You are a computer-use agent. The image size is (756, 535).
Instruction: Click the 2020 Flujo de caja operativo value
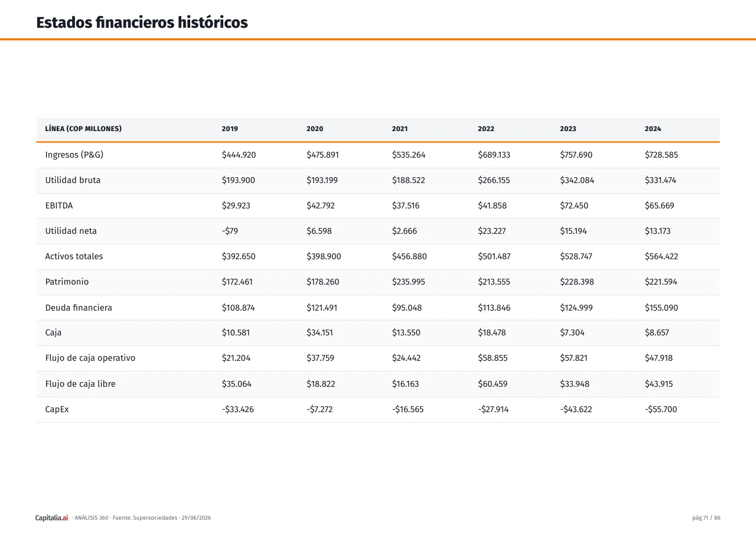point(320,358)
